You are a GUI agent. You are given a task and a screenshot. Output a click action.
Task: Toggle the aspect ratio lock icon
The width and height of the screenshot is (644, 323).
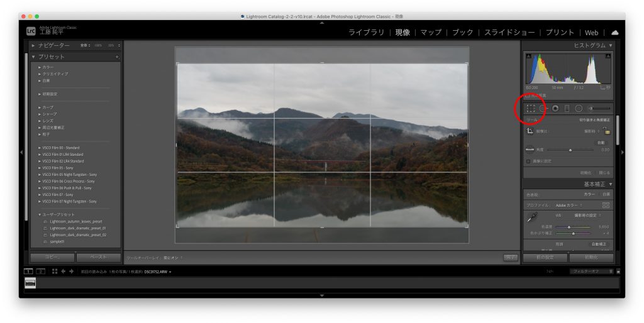pos(607,131)
